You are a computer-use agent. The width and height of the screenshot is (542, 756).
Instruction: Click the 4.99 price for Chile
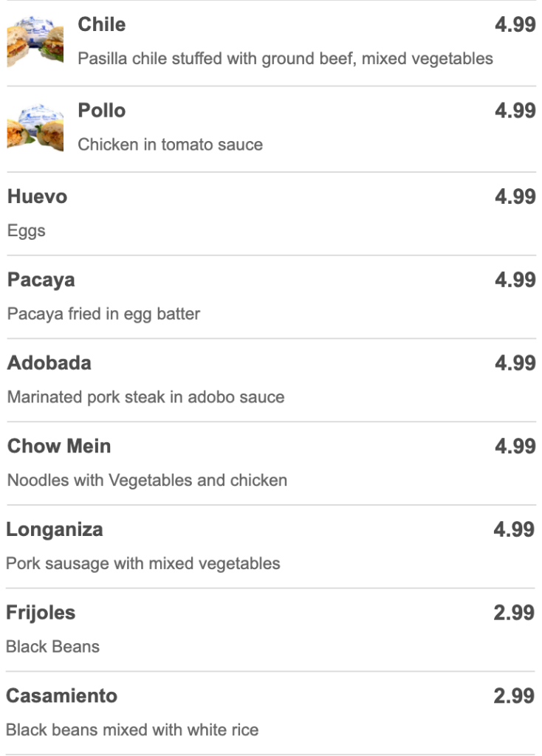[515, 24]
